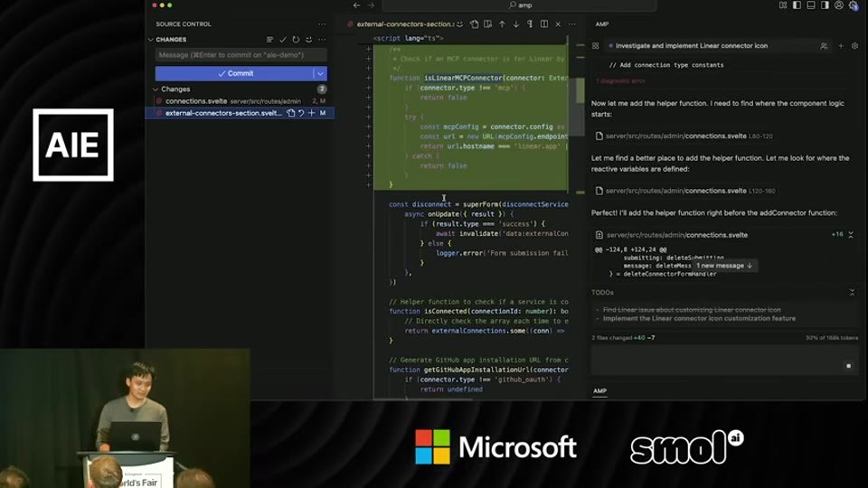Click the token usage percentage text
The height and width of the screenshot is (488, 868).
832,337
